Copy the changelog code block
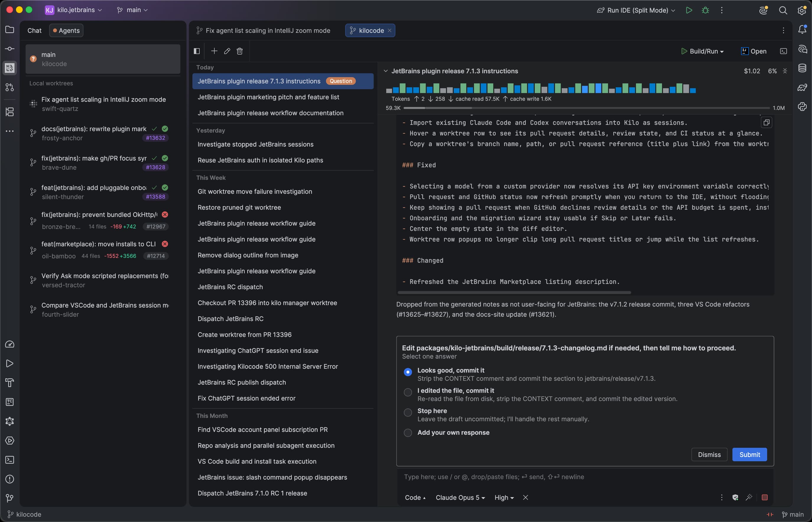812x522 pixels. pos(766,123)
